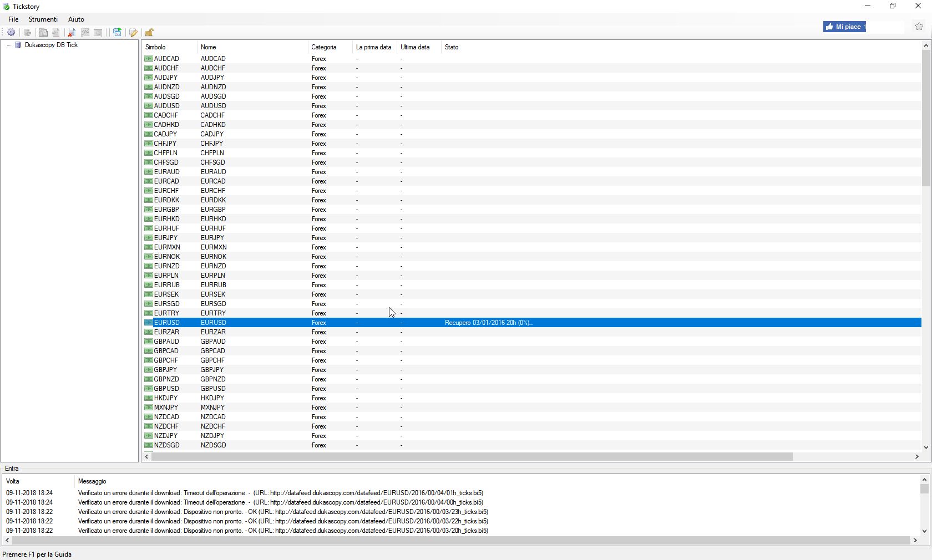Click the symbol list horizontal scrollbar thumb

pos(472,457)
